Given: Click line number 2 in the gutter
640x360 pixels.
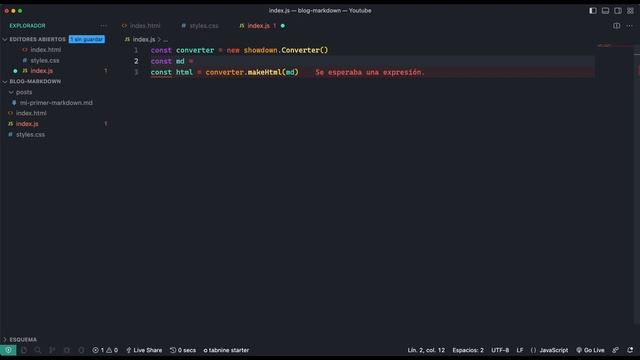Looking at the screenshot, I should point(136,61).
